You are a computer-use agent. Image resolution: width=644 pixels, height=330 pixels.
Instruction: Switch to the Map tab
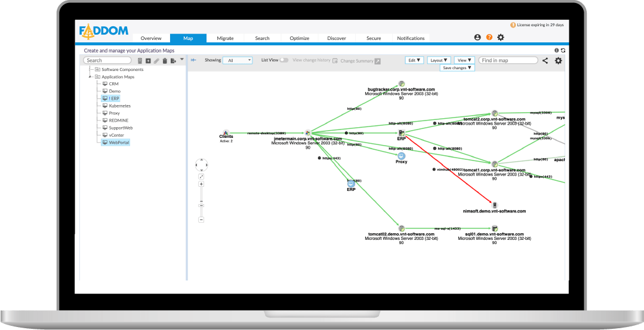coord(188,38)
